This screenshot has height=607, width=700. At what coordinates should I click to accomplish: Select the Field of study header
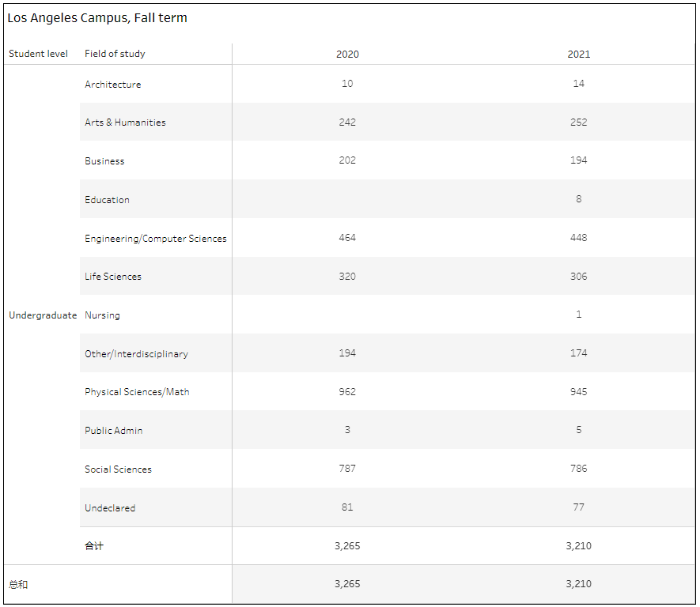point(115,54)
